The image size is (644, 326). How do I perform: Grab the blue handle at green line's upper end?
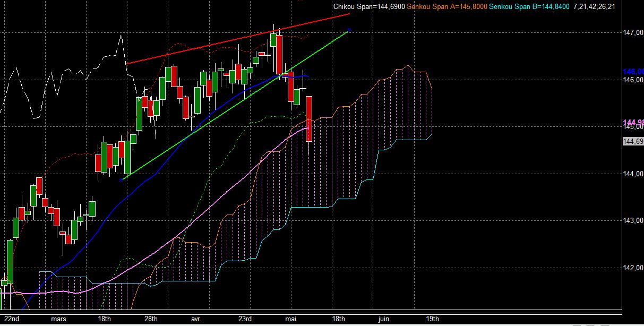click(349, 30)
